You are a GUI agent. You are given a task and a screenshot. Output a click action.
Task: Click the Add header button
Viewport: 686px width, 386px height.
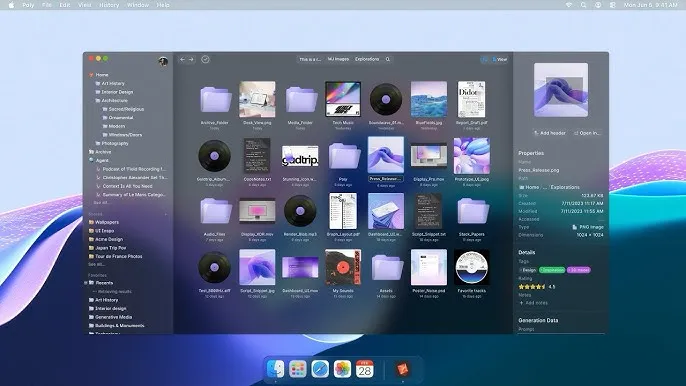pyautogui.click(x=550, y=133)
